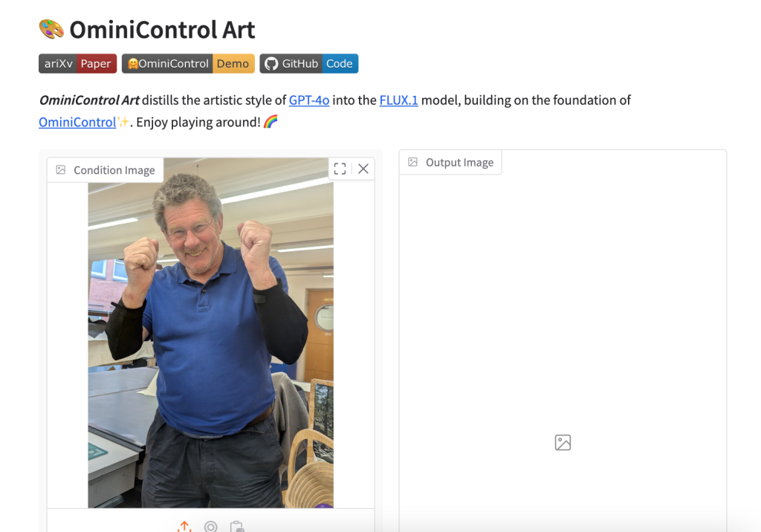Screen dimensions: 761x532
Task: Open the arXiv Paper badge
Action: [x=77, y=64]
